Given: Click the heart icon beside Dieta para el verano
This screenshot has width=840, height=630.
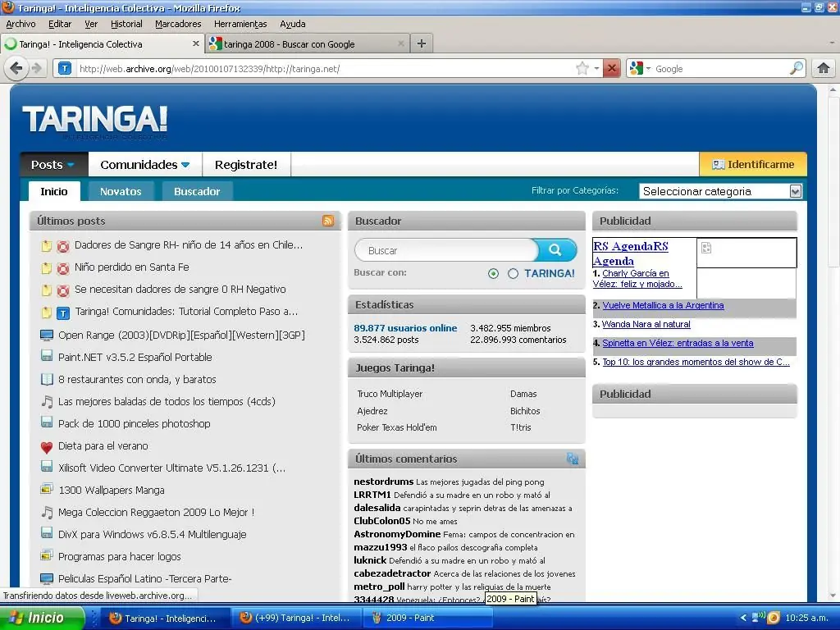Looking at the screenshot, I should coord(47,447).
